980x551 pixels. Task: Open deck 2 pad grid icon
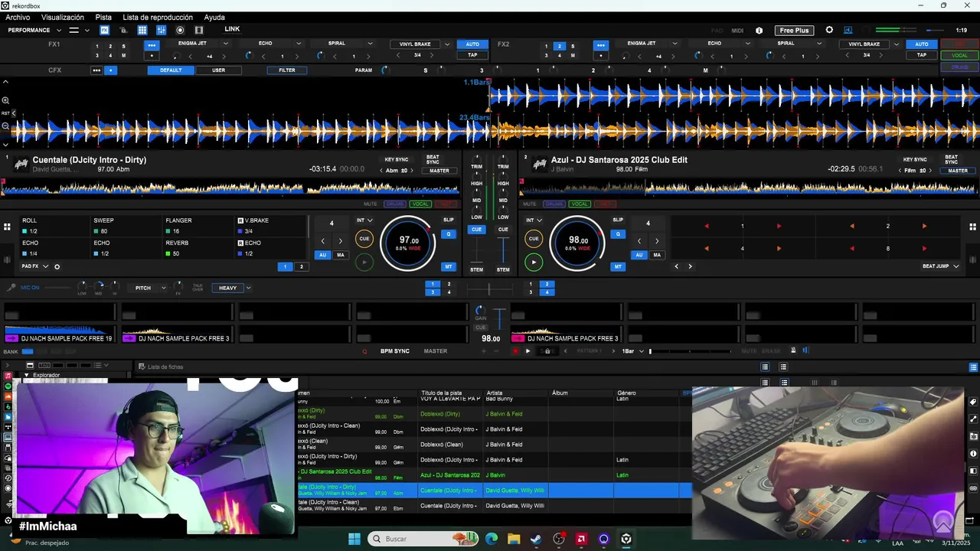pos(973,227)
